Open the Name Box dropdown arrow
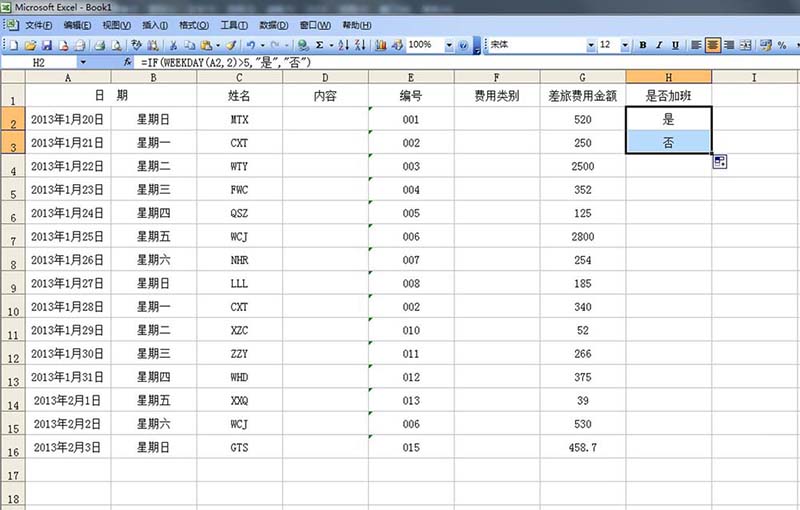Viewport: 800px width, 510px height. (x=83, y=62)
